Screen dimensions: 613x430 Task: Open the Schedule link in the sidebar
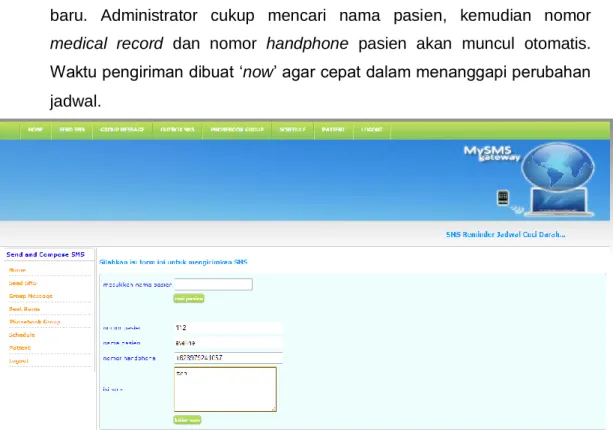[22, 335]
